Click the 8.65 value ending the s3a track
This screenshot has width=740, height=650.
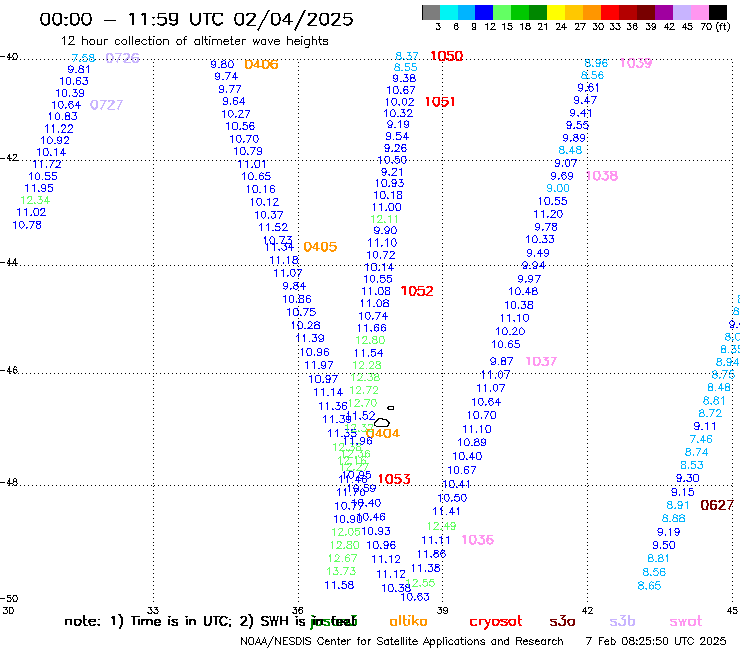point(649,586)
